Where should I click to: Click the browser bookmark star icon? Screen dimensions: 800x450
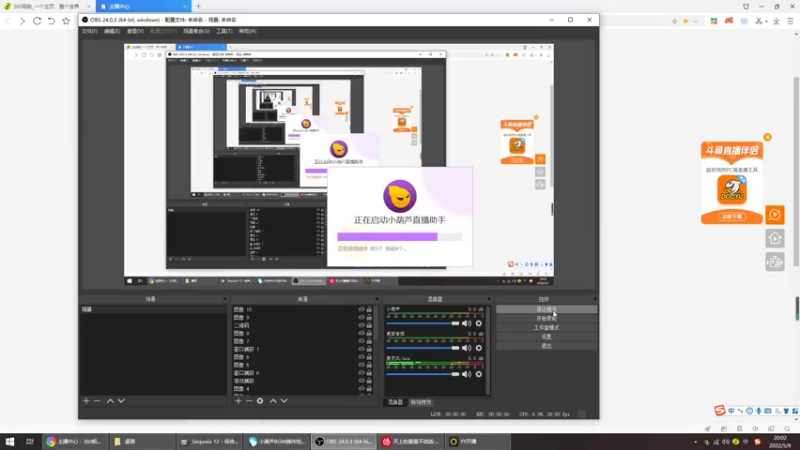(66, 21)
